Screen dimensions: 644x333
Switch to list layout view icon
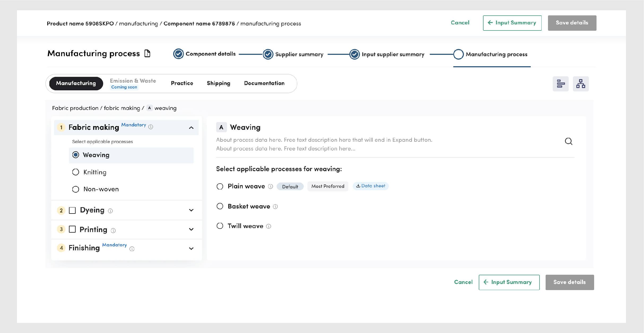pyautogui.click(x=560, y=84)
